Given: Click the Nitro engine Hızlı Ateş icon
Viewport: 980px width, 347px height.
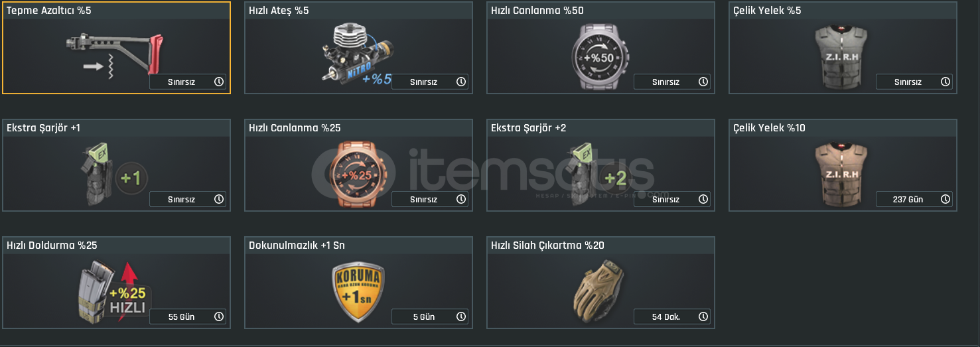Looking at the screenshot, I should (x=356, y=55).
